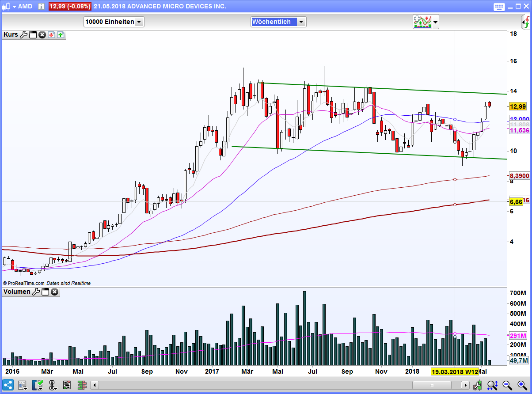The image size is (532, 394).
Task: Open the Volumen panel wrench settings
Action: pos(36,292)
